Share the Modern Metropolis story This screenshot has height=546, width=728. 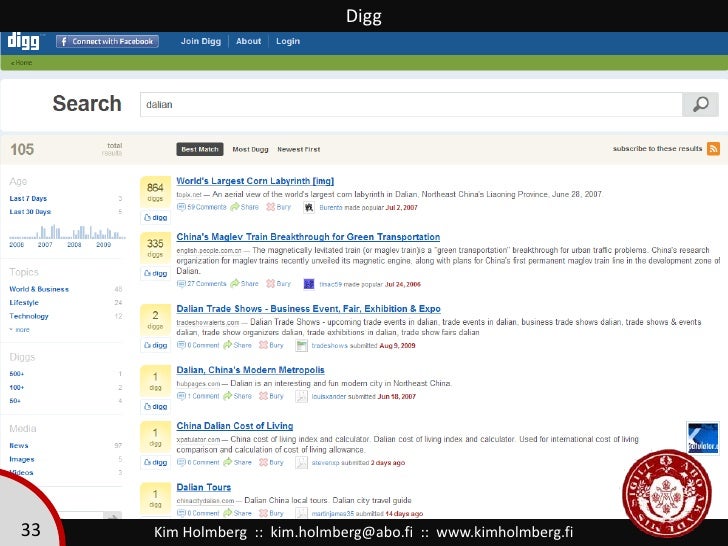237,396
